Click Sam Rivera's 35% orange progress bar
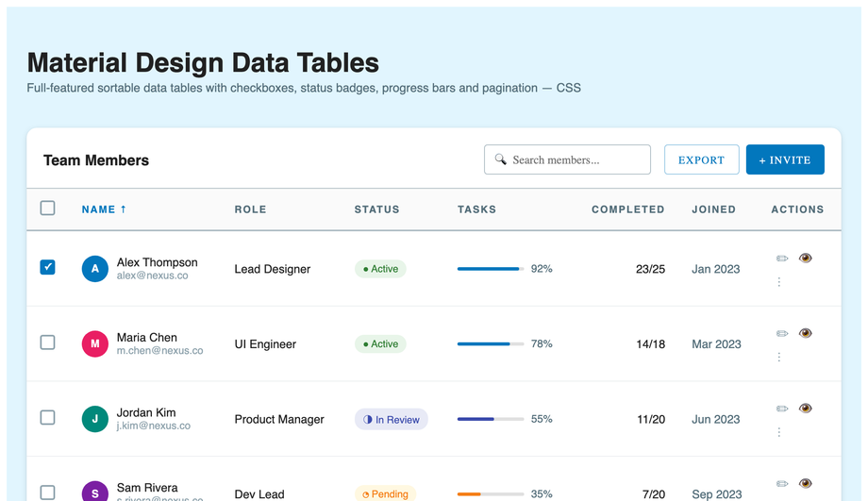 click(491, 493)
